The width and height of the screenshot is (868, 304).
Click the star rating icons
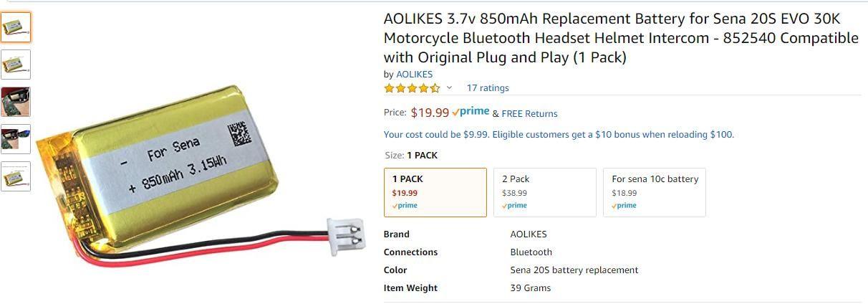click(412, 88)
